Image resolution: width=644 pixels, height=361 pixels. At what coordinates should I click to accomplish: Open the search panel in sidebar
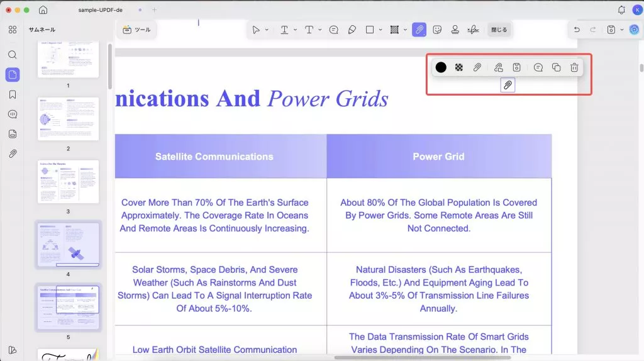tap(13, 55)
